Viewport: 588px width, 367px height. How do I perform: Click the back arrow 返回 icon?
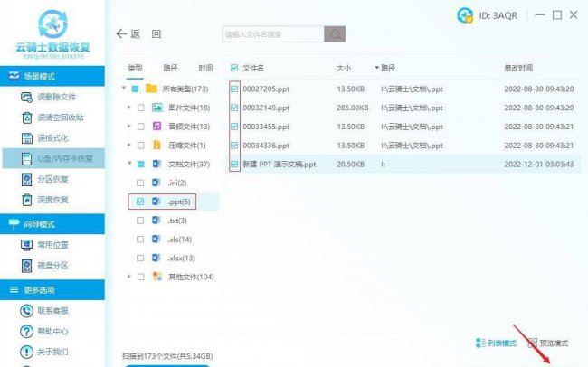click(x=121, y=34)
